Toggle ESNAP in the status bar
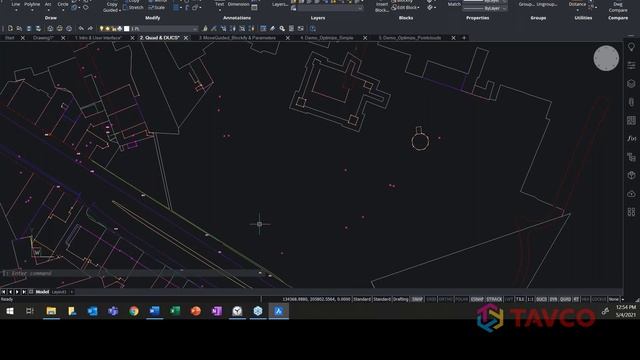Screen dimensions: 640x360 point(477,299)
